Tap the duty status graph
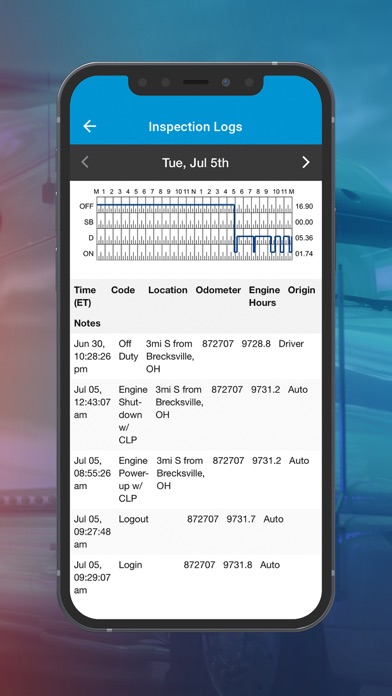 click(x=194, y=228)
